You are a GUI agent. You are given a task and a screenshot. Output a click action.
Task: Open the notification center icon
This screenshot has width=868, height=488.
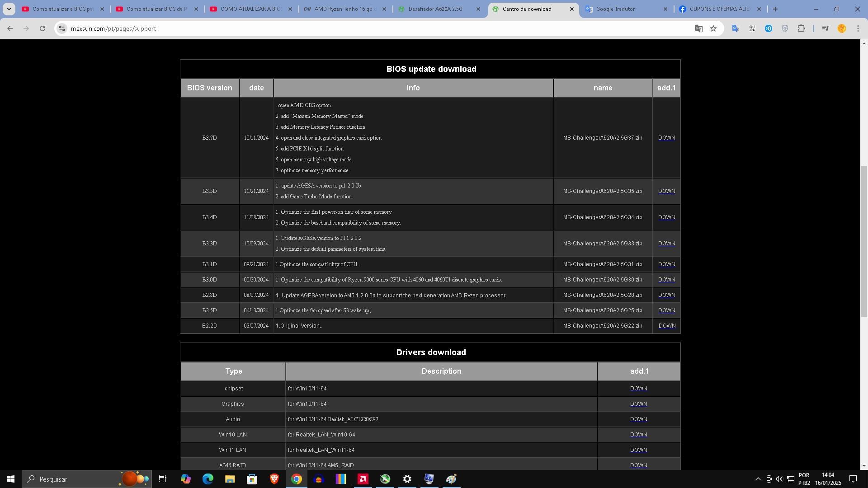coord(853,479)
